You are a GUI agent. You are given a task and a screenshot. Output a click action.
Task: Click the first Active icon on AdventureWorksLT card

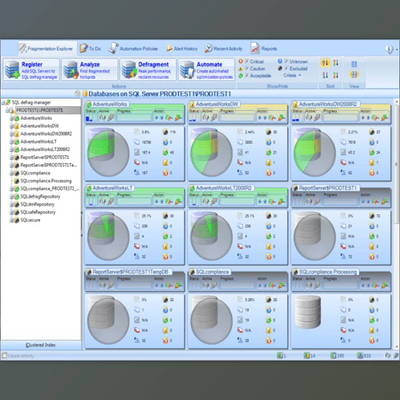103,201
